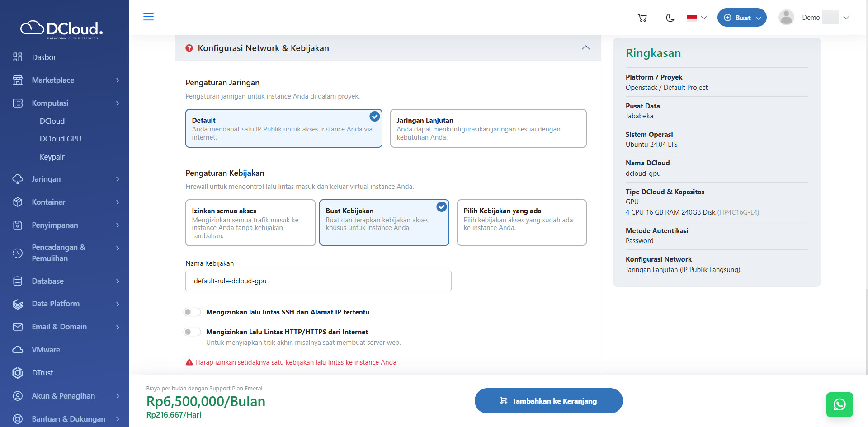Select the Buat Kebijakan policy card
This screenshot has height=427, width=868.
[x=384, y=223]
